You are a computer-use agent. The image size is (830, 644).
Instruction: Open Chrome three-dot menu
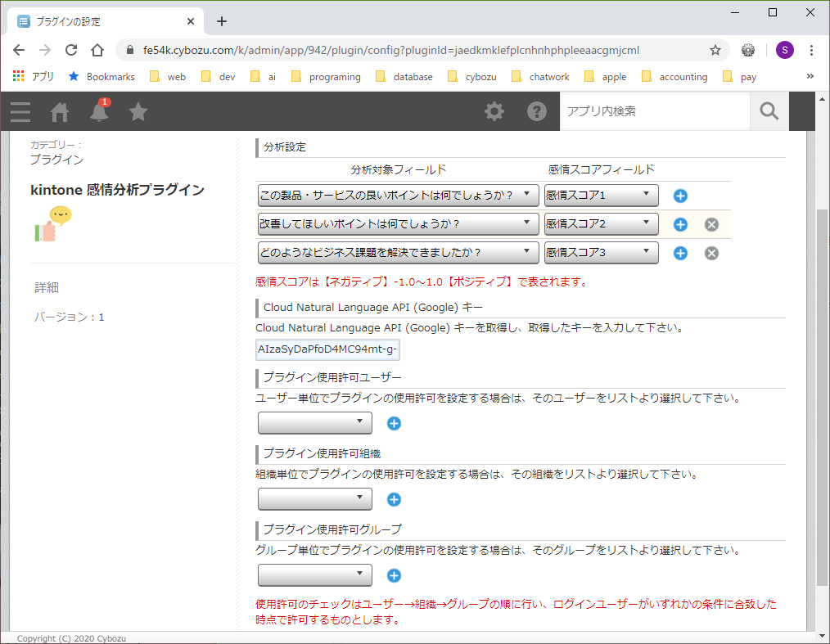tap(811, 50)
